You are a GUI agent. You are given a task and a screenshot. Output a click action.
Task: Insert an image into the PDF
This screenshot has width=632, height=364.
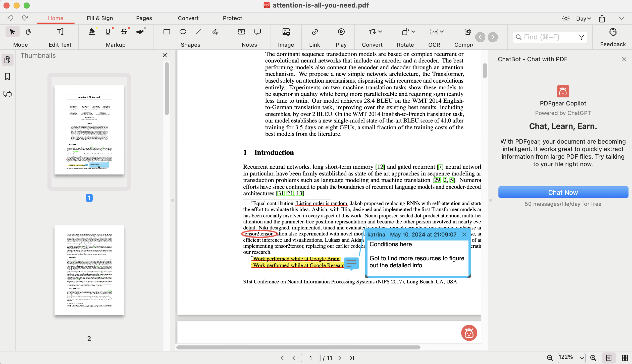(286, 32)
